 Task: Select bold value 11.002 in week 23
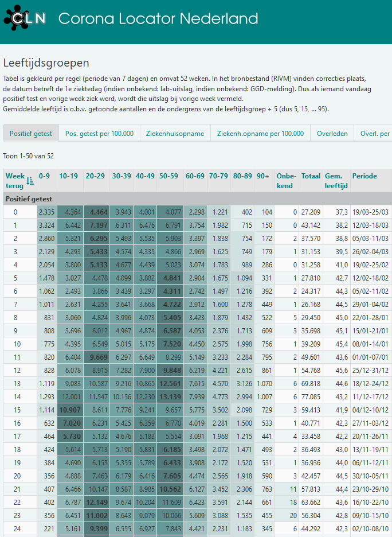(x=96, y=515)
